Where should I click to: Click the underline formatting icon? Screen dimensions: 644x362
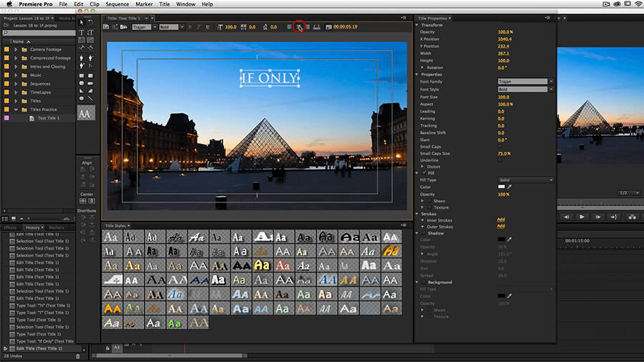[208, 26]
